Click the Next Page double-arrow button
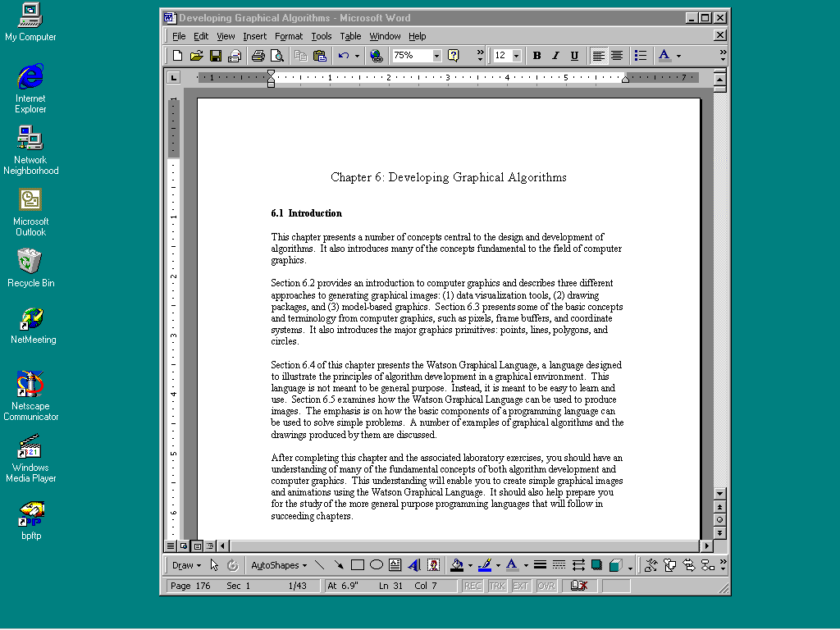This screenshot has width=840, height=630. click(x=720, y=532)
